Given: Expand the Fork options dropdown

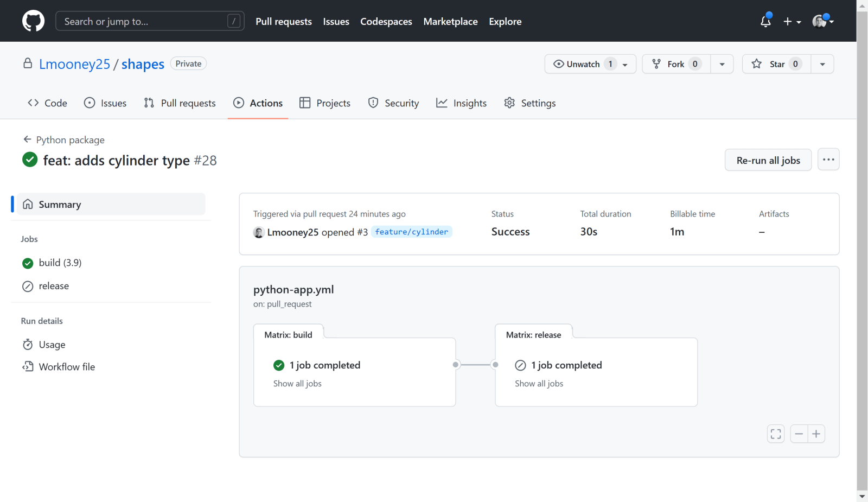Looking at the screenshot, I should click(x=722, y=64).
